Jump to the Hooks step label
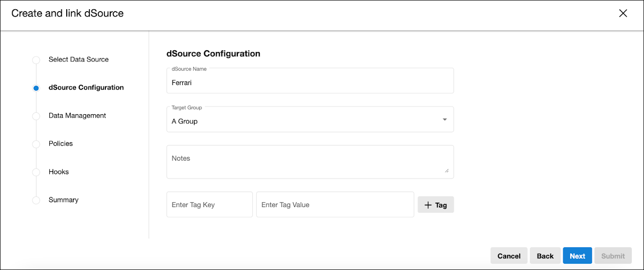 click(59, 172)
